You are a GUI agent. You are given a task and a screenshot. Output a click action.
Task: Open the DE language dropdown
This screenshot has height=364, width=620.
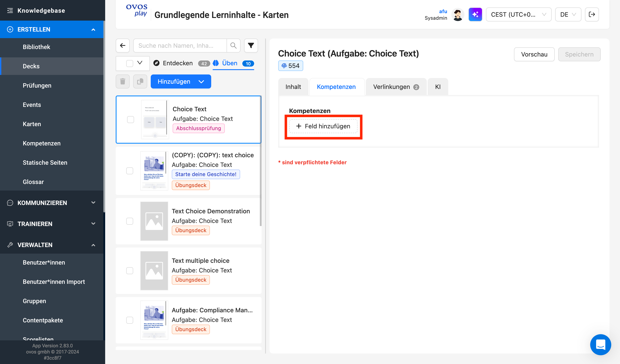(x=568, y=14)
